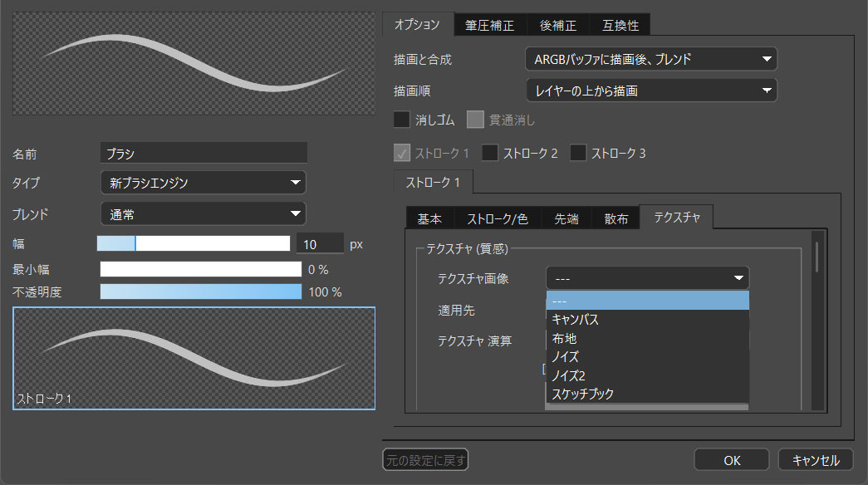Screen dimensions: 868x485
Task: Pick ノイズ2 in the texture list
Action: tap(569, 375)
